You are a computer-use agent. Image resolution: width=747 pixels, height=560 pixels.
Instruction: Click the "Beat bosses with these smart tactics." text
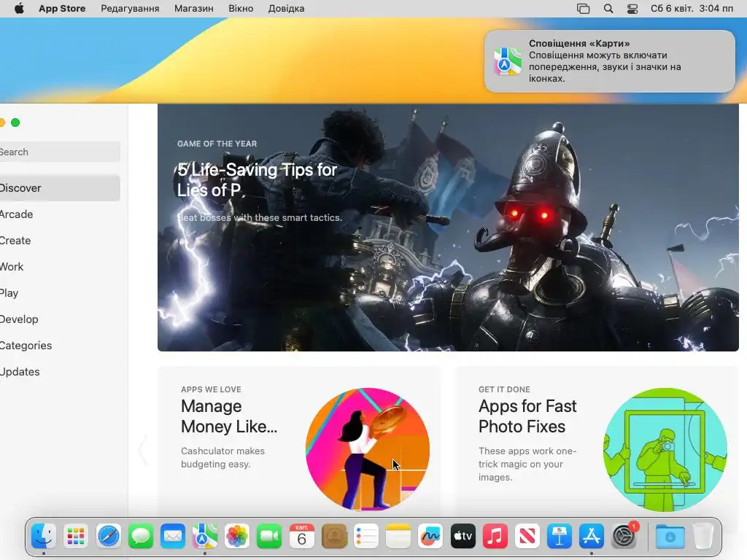point(260,217)
